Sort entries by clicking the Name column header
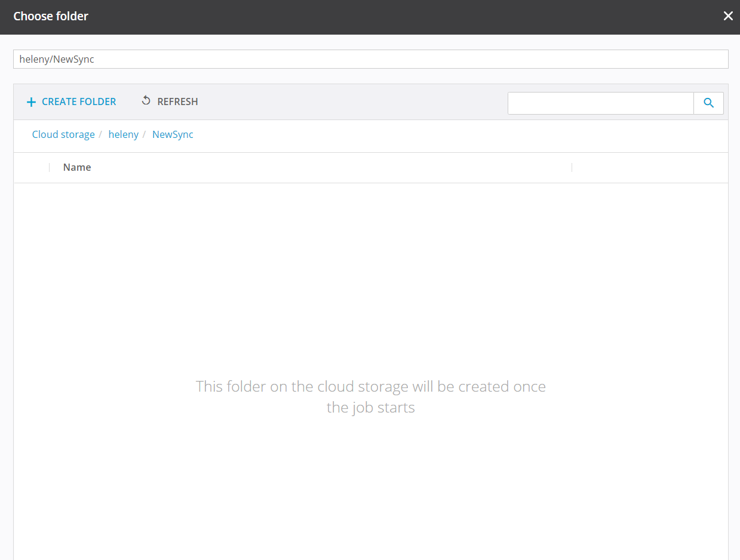Image resolution: width=740 pixels, height=560 pixels. 76,167
